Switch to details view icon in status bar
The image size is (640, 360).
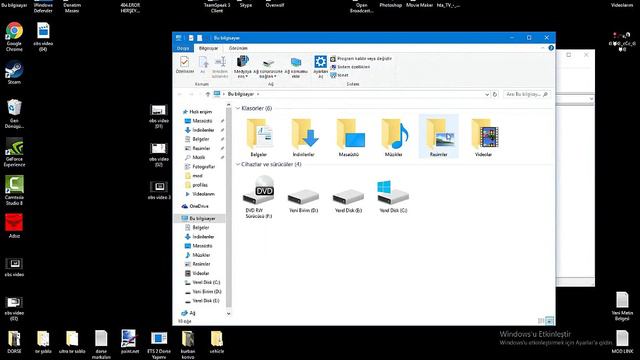click(x=541, y=321)
